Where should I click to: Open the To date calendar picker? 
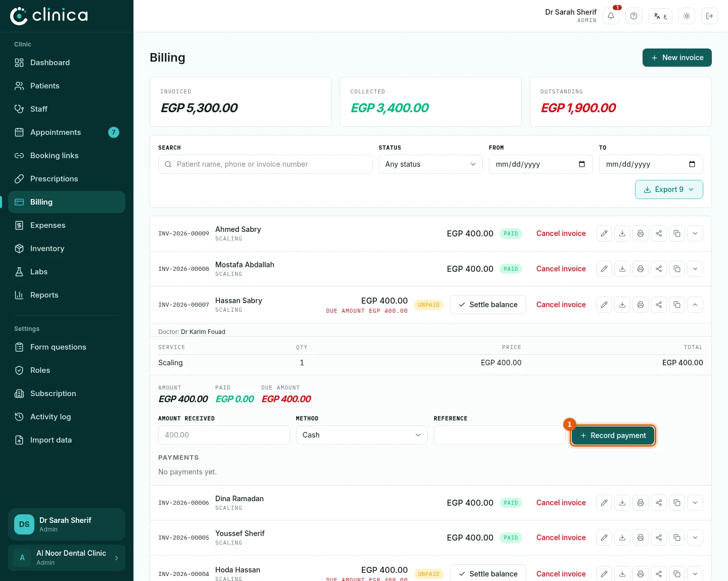[x=692, y=164]
